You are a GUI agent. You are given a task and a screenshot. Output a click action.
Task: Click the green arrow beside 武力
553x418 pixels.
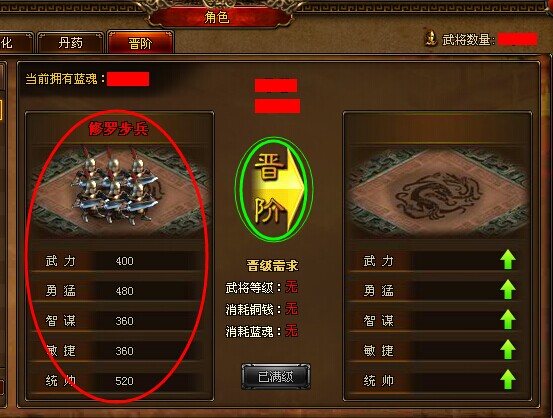tap(508, 259)
